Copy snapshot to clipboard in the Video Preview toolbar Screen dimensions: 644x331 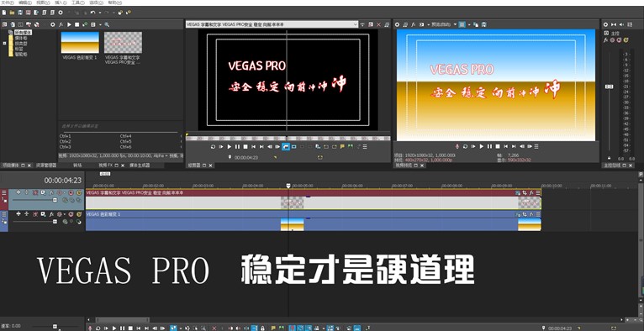(476, 24)
